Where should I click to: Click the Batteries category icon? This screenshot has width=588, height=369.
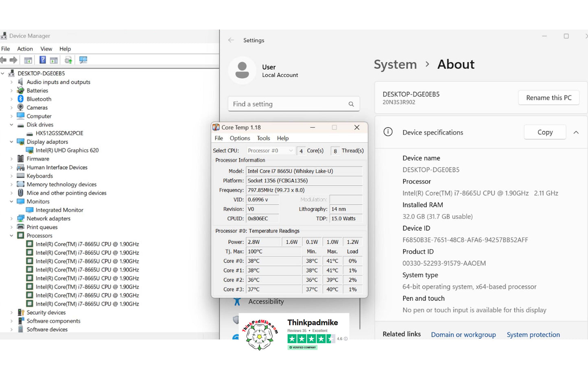[20, 90]
